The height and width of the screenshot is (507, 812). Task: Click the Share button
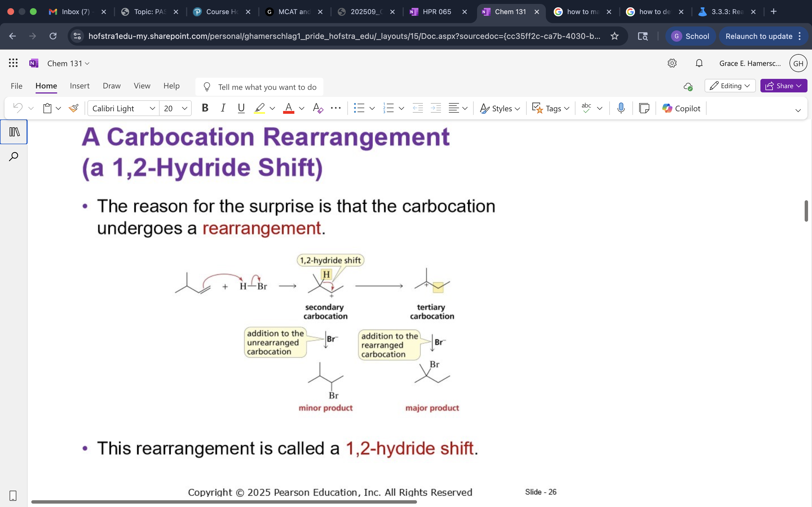click(783, 86)
